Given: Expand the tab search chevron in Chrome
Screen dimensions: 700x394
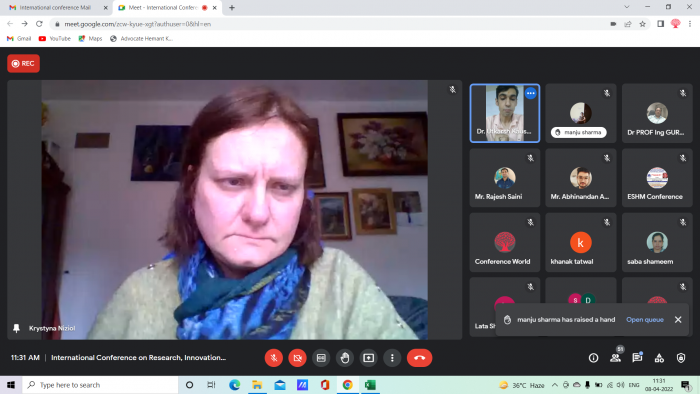Looking at the screenshot, I should click(627, 7).
